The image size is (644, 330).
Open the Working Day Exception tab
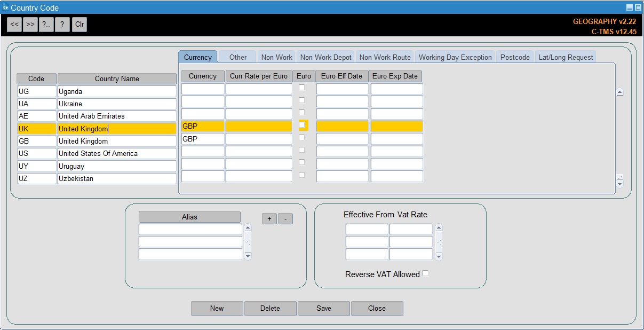tap(455, 57)
